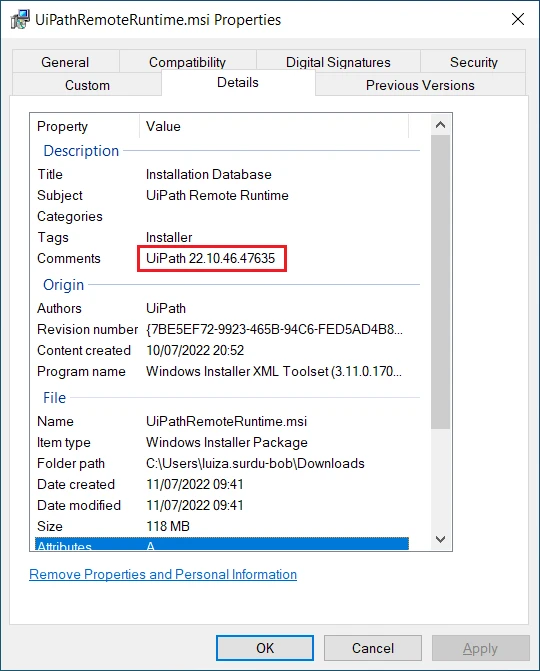Image resolution: width=540 pixels, height=671 pixels.
Task: Click the scroll up arrow in property list
Action: point(440,125)
